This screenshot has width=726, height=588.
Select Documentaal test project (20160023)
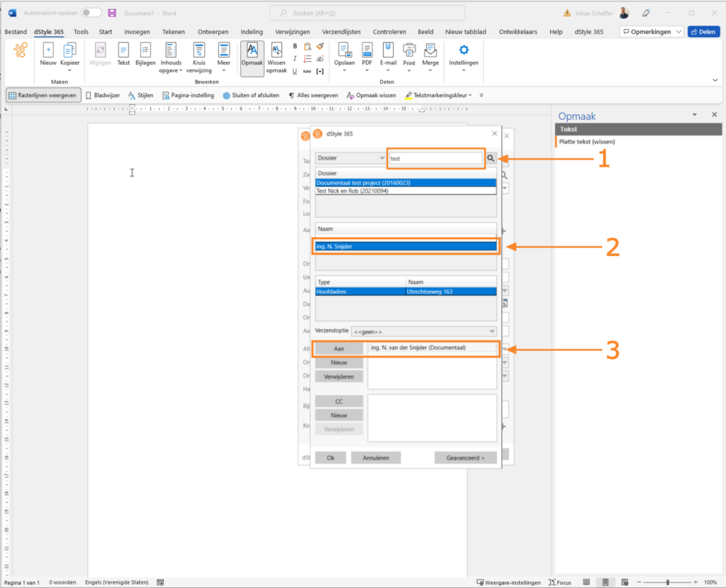[406, 182]
